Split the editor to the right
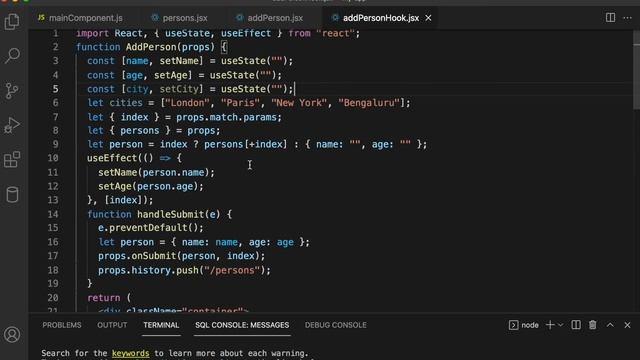The image size is (640, 360). click(x=610, y=18)
